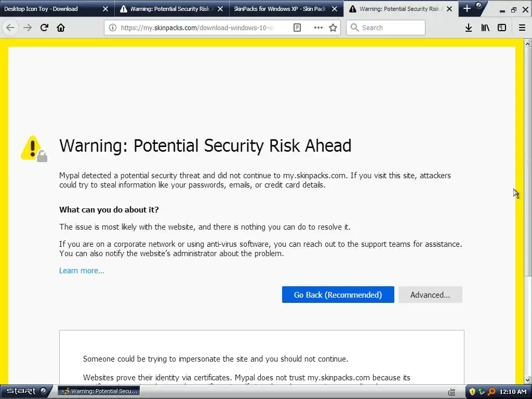The height and width of the screenshot is (399, 532).
Task: Click the Warning: Potential Secu... taskbar button
Action: pyautogui.click(x=99, y=391)
